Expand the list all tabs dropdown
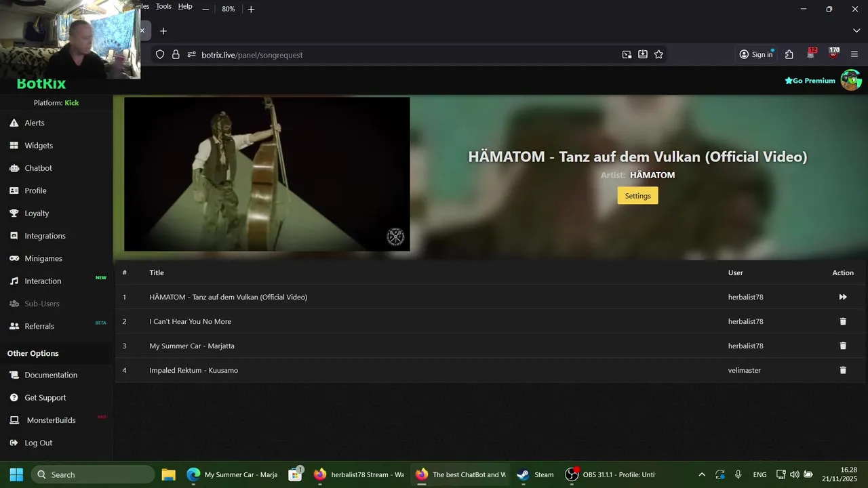 pos(856,31)
